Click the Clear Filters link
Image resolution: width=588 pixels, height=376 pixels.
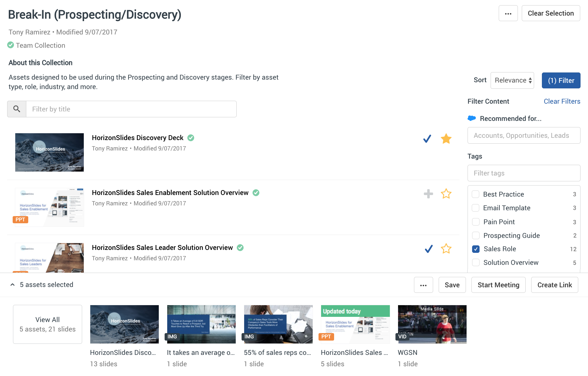coord(562,101)
